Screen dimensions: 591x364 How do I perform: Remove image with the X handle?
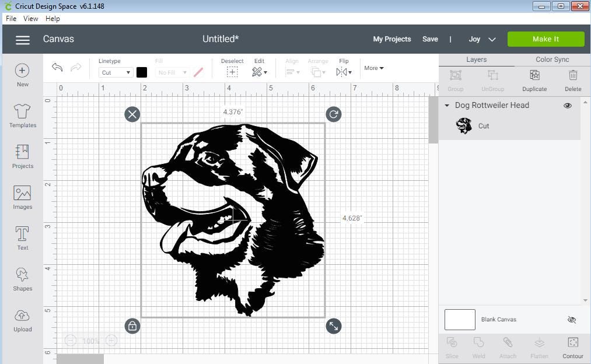pos(132,114)
